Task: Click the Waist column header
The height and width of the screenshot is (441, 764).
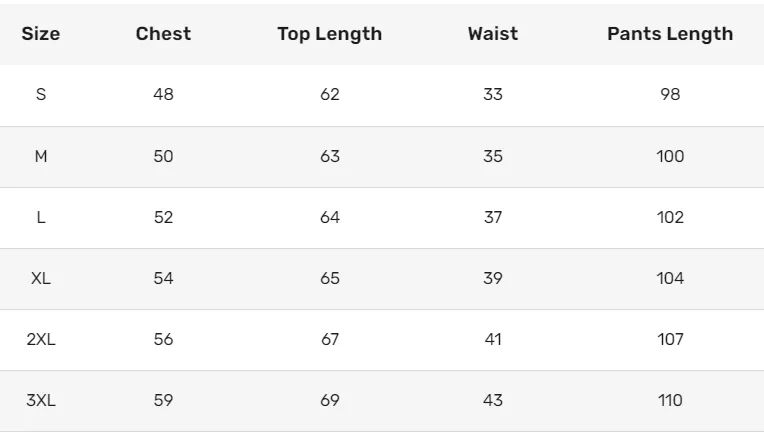Action: (493, 34)
